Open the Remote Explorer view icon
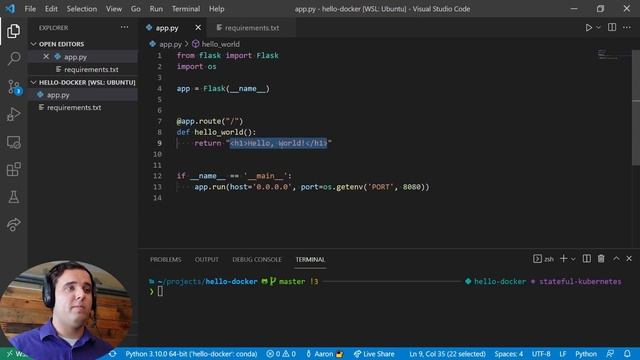The height and width of the screenshot is (360, 640). (x=13, y=142)
